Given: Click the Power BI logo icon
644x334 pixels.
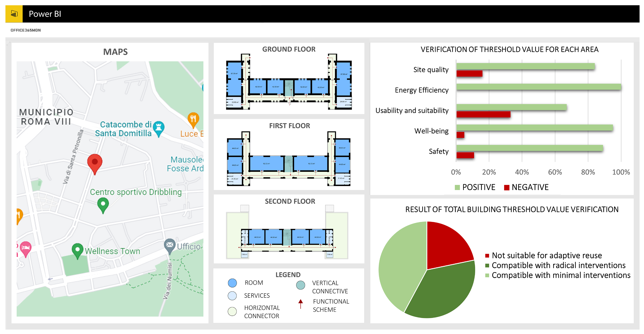Looking at the screenshot, I should [14, 14].
